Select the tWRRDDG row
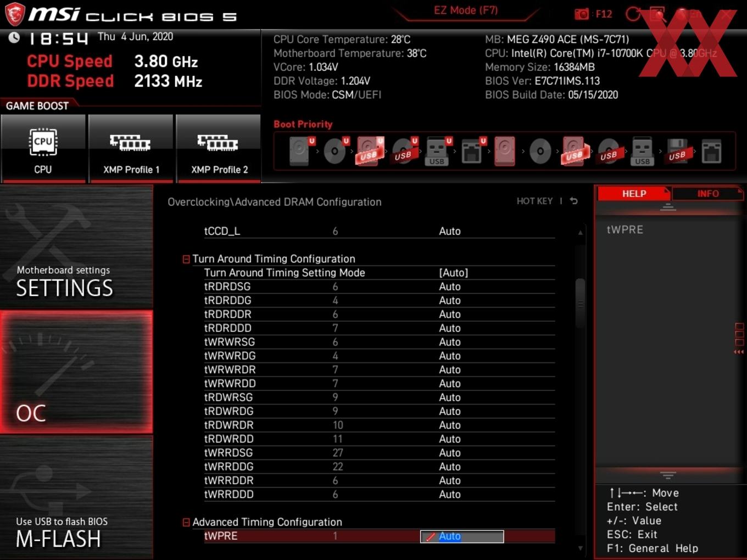Viewport: 747px width, 560px height. click(379, 467)
